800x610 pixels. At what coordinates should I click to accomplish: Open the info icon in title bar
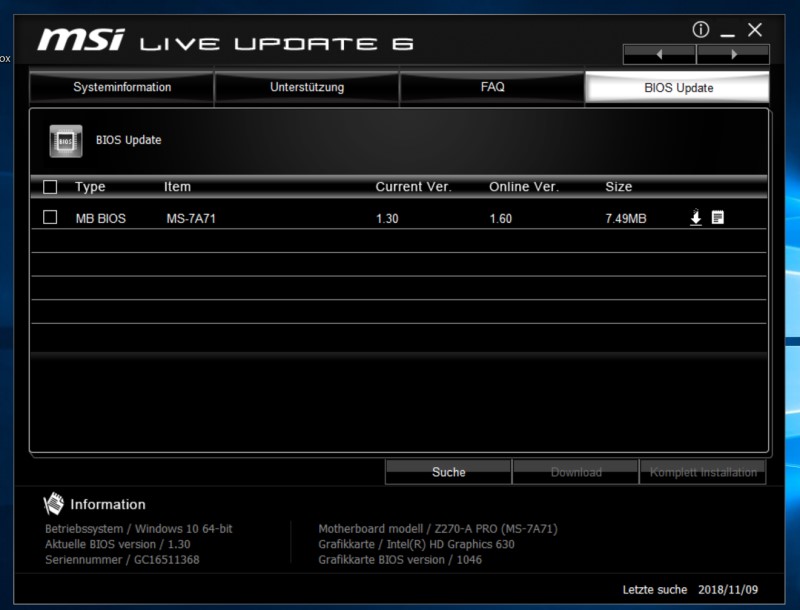click(701, 30)
